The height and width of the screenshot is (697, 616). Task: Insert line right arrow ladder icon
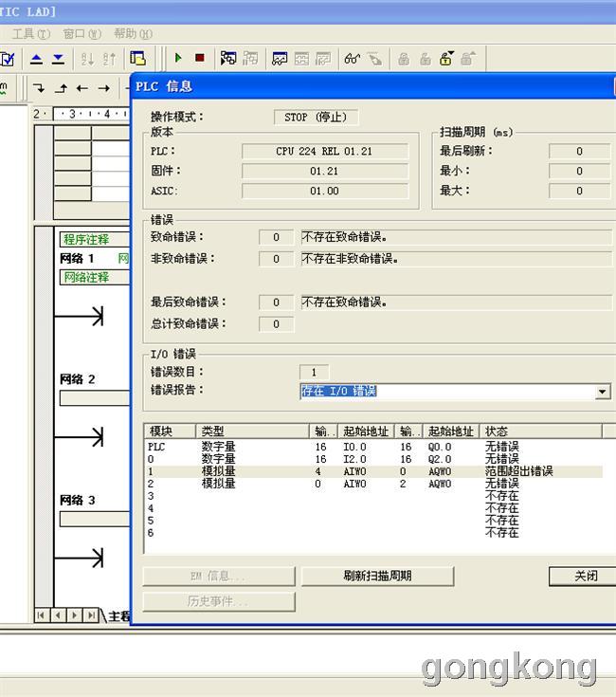point(104,88)
